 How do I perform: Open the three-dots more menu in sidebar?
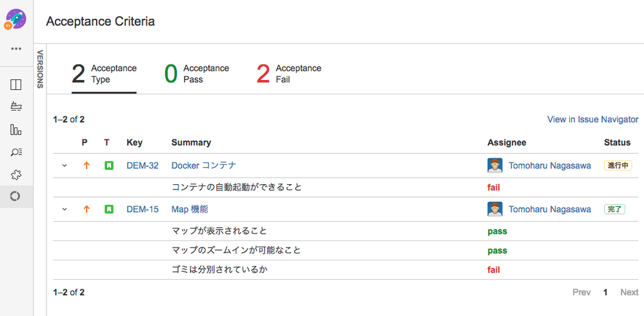coord(16,48)
